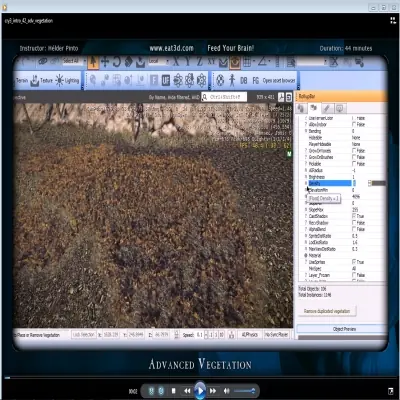This screenshot has width=400, height=400.
Task: Rewind the video
Action: click(187, 391)
